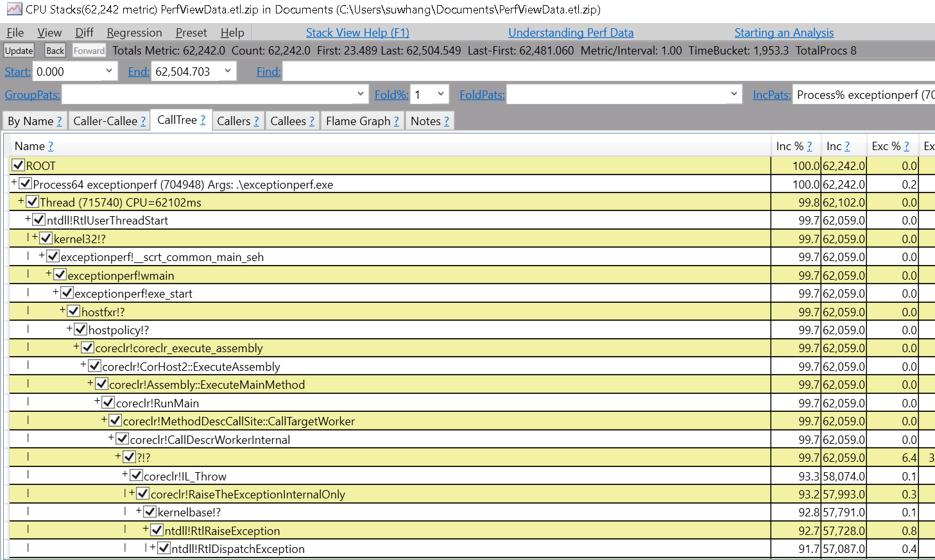Click the help icon beside Name column
The image size is (935, 560).
pos(49,146)
